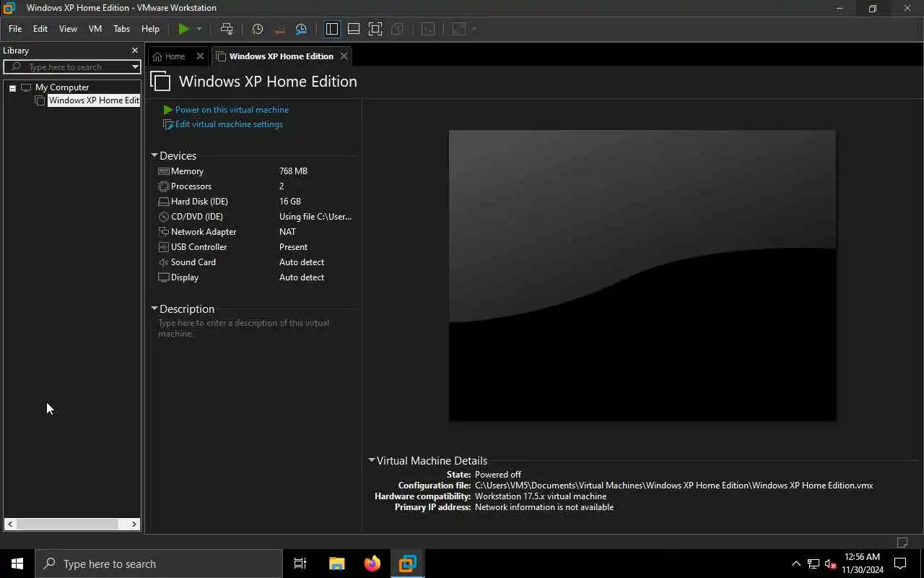This screenshot has width=924, height=578.
Task: Click the Configuration file path text
Action: click(674, 486)
